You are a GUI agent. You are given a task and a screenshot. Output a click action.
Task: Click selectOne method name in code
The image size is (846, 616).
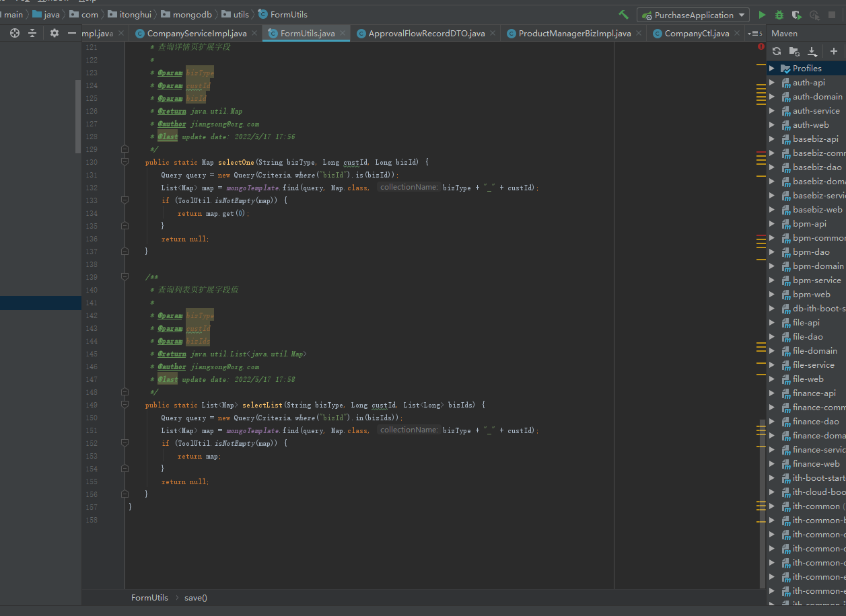236,162
